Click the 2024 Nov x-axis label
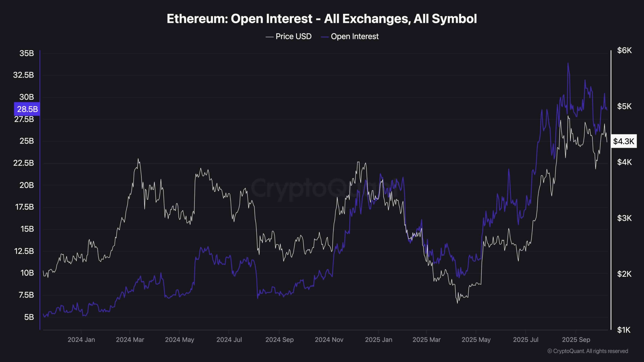Screen dimensions: 644x362 (329, 340)
